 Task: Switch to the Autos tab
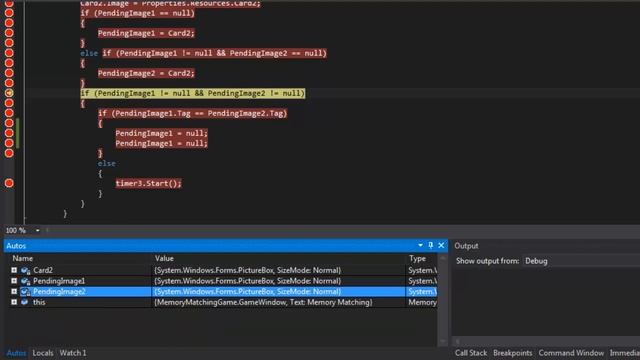click(16, 353)
